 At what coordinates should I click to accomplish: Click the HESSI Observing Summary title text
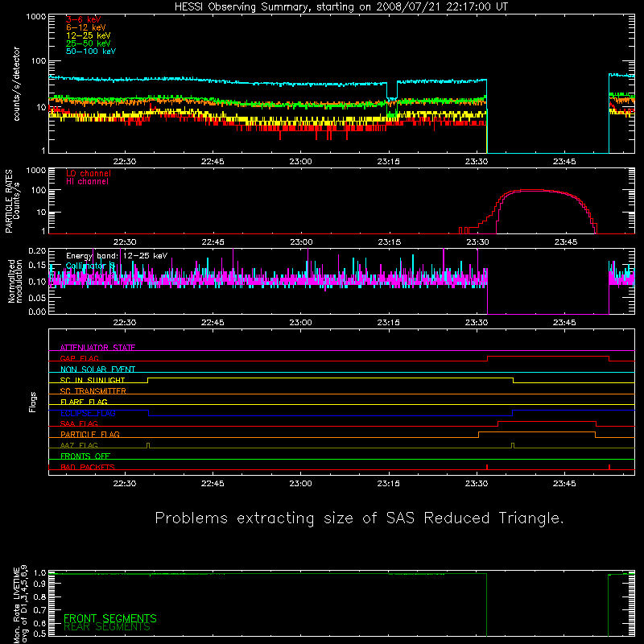coord(341,7)
